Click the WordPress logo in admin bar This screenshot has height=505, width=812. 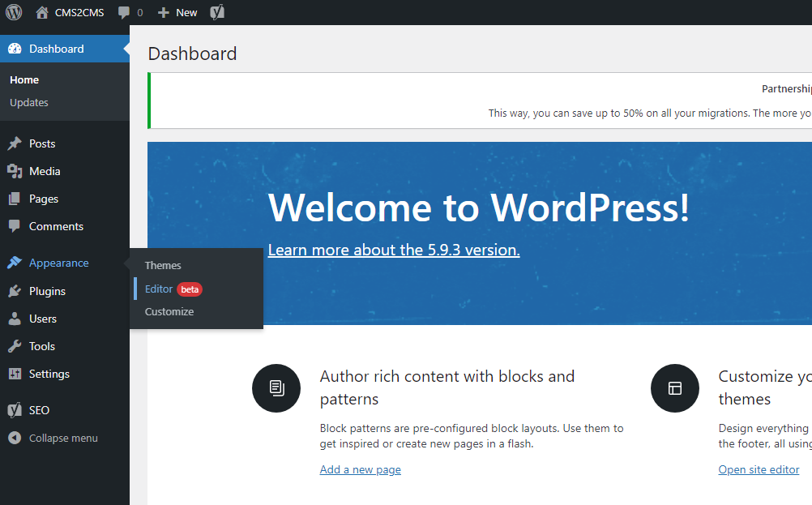[14, 12]
